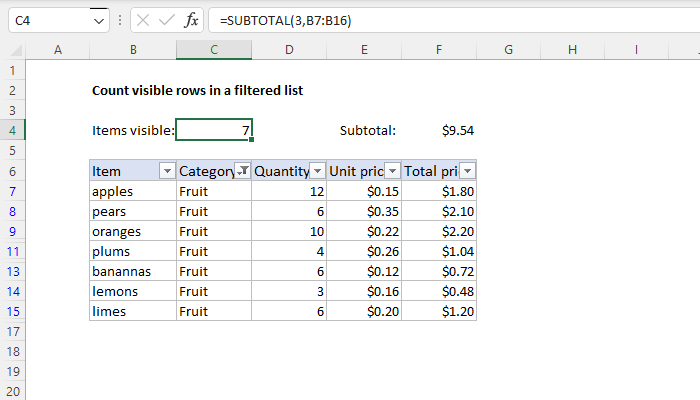Open the Total price filter dropdown
Screen dimensions: 700x400
click(x=467, y=171)
